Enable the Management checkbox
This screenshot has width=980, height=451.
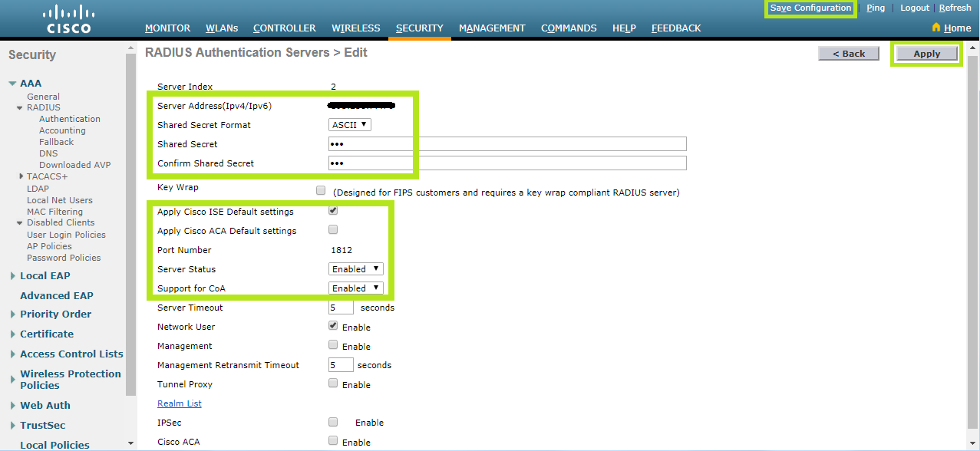(333, 345)
